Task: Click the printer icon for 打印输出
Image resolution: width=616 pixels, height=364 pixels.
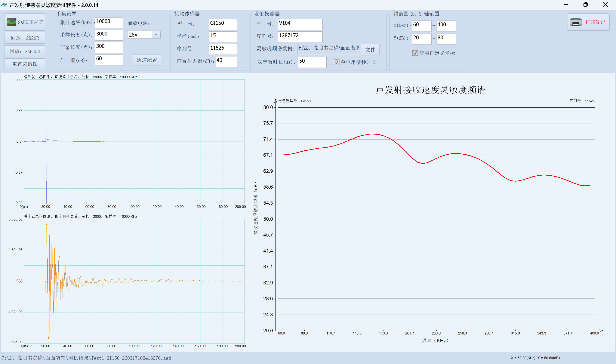Action: click(575, 22)
